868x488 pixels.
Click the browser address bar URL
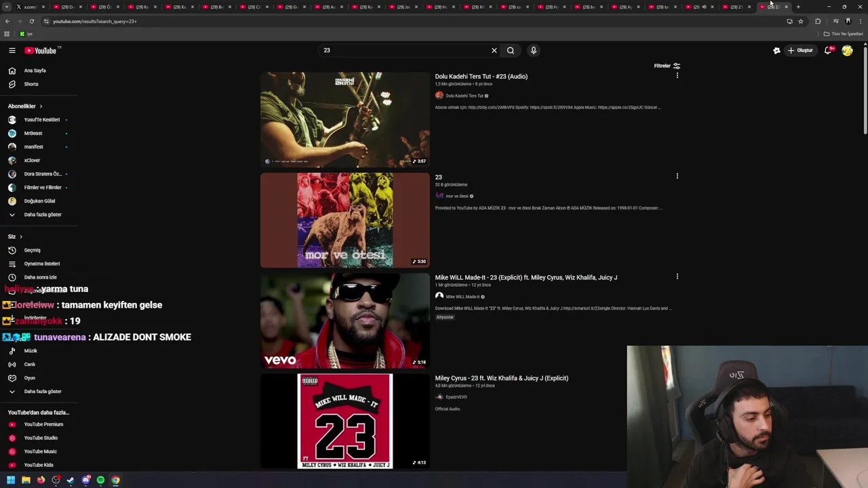point(95,21)
